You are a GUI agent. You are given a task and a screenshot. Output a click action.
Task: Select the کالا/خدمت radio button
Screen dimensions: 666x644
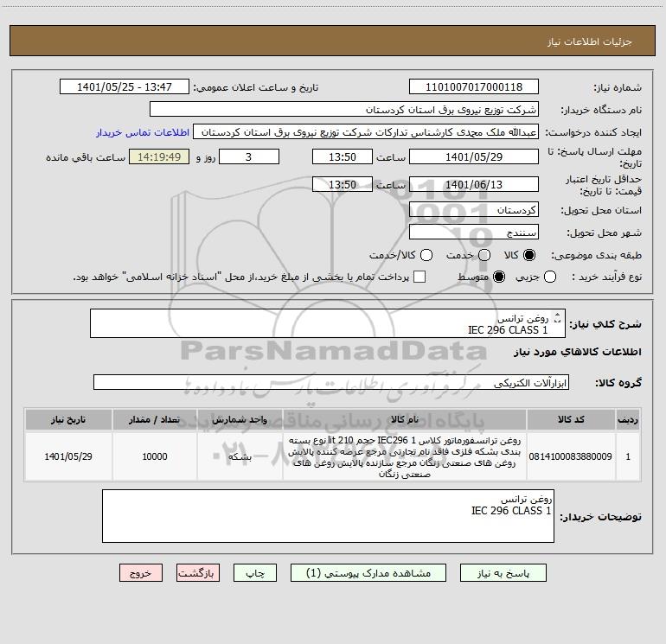coord(426,255)
